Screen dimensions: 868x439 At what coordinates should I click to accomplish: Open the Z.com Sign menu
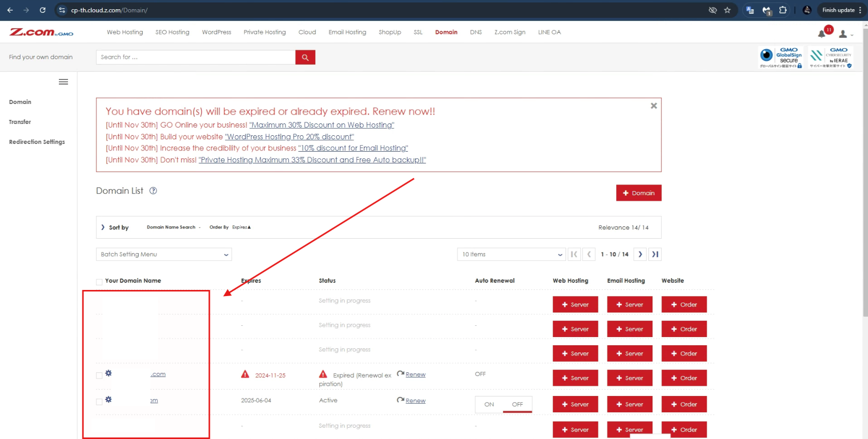510,32
